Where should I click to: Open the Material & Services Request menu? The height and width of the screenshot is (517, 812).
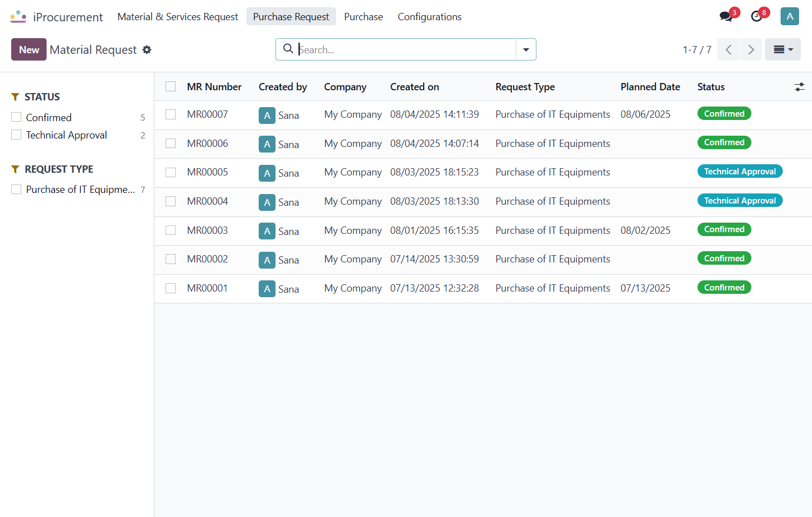178,17
